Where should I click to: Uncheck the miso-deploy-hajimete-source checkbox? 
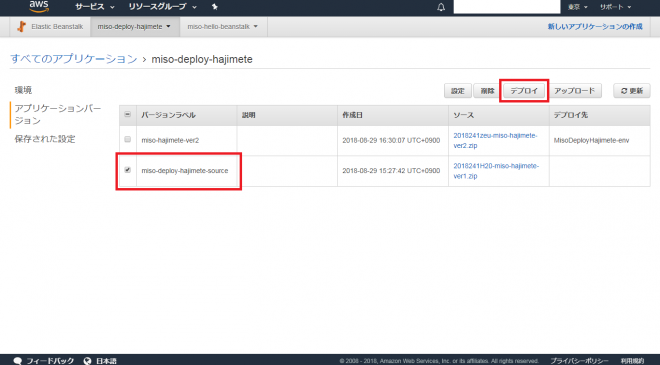[128, 170]
